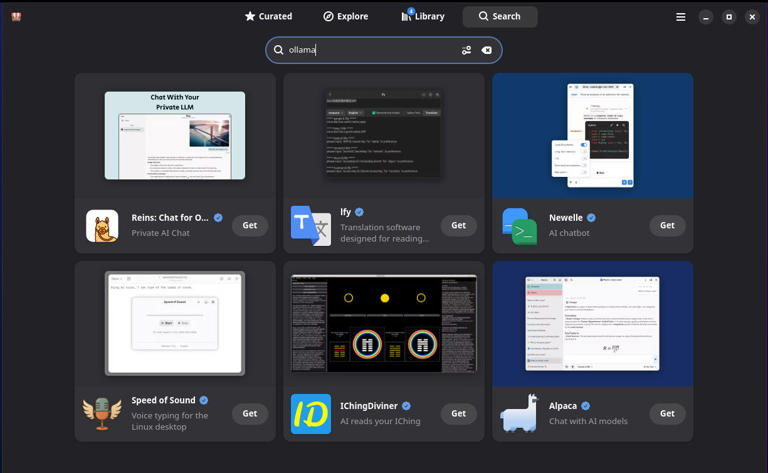Click the "Private AI Chat" description
This screenshot has width=768, height=473.
pos(160,233)
